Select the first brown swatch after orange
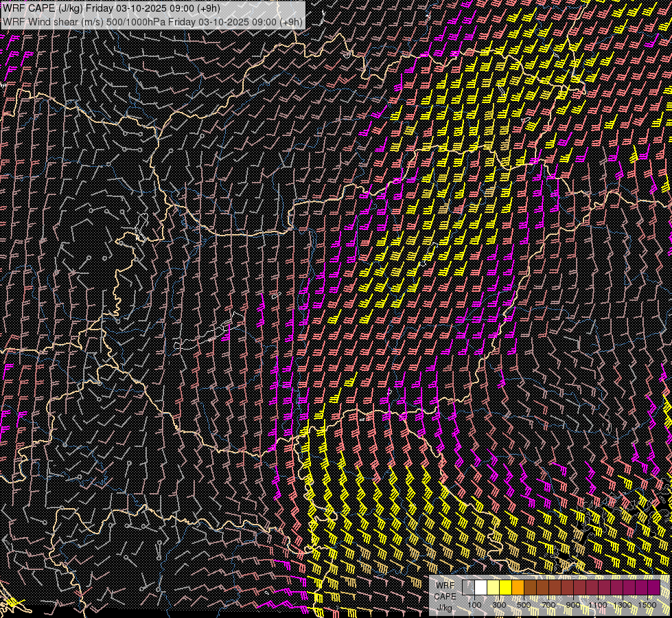The width and height of the screenshot is (672, 618). point(530,588)
